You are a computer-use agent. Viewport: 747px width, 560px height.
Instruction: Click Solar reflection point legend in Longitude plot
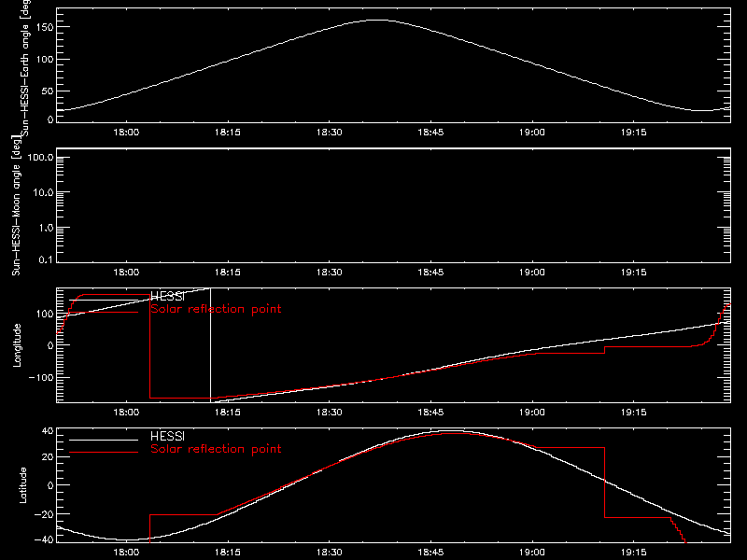(216, 309)
